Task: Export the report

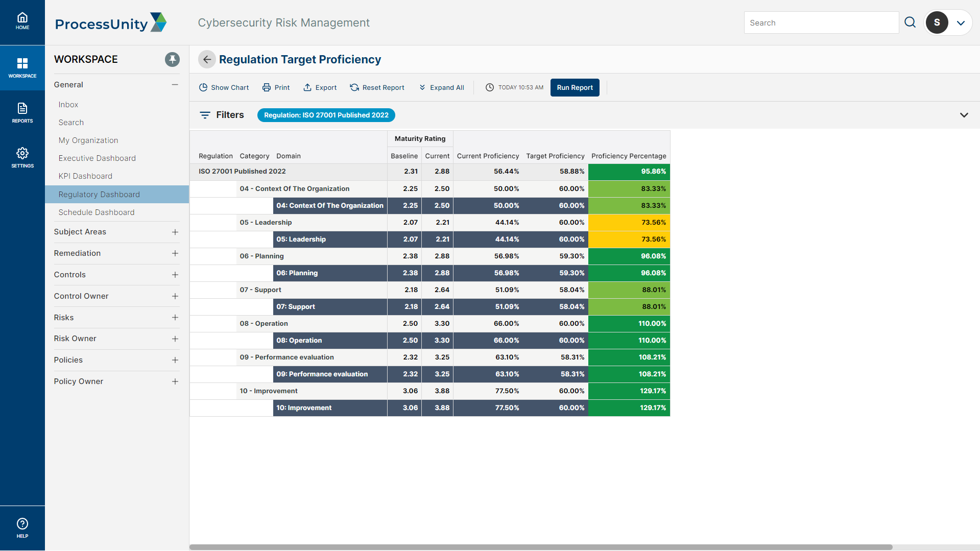Action: [320, 87]
